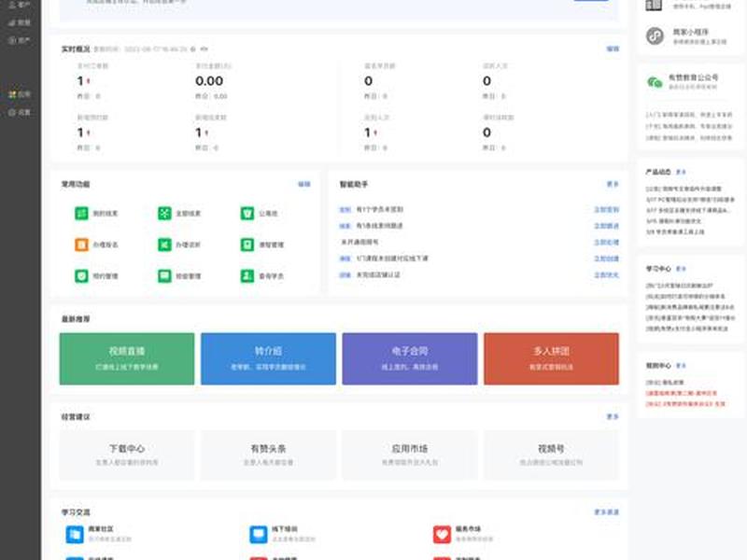747x560 pixels.
Task: Toggle the eye icon beside 实时概况 timestamp
Action: (204, 49)
